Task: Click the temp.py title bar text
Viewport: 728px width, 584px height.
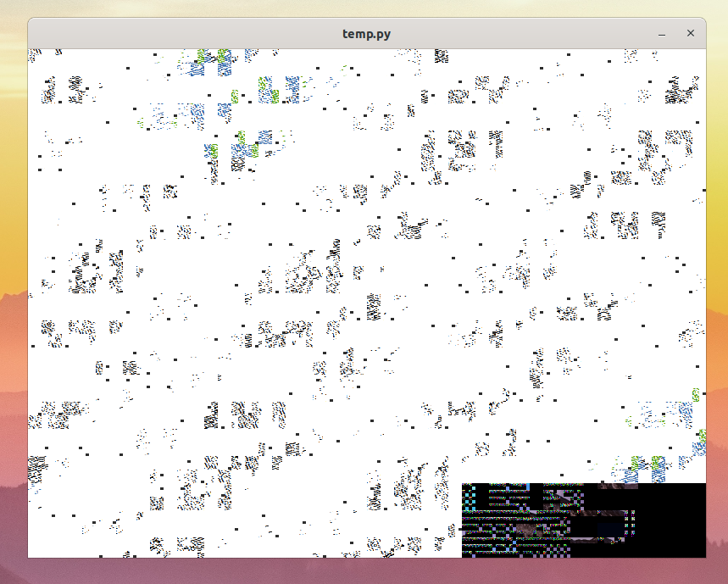Action: 366,34
